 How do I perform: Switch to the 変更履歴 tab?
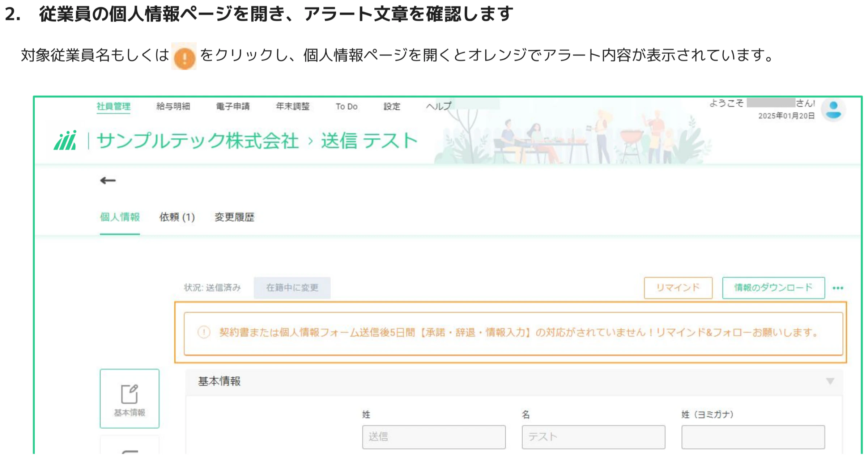tap(234, 217)
